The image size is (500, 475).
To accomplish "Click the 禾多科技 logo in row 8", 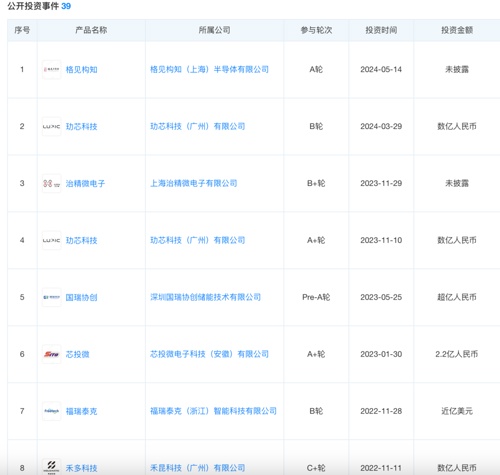I will coord(52,467).
